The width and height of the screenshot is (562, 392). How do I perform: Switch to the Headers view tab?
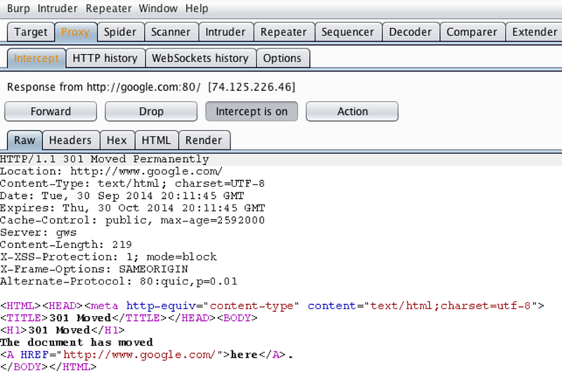70,140
